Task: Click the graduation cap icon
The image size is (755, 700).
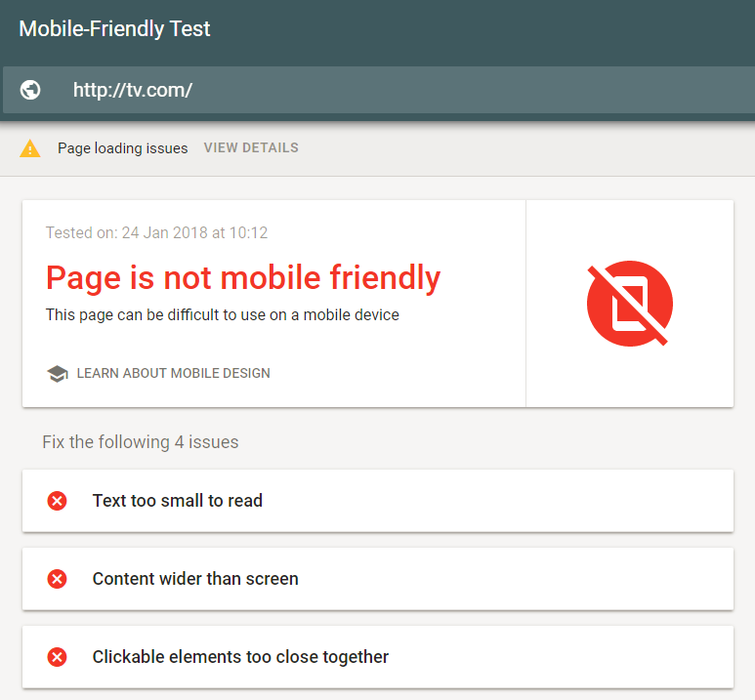Action: (x=58, y=374)
